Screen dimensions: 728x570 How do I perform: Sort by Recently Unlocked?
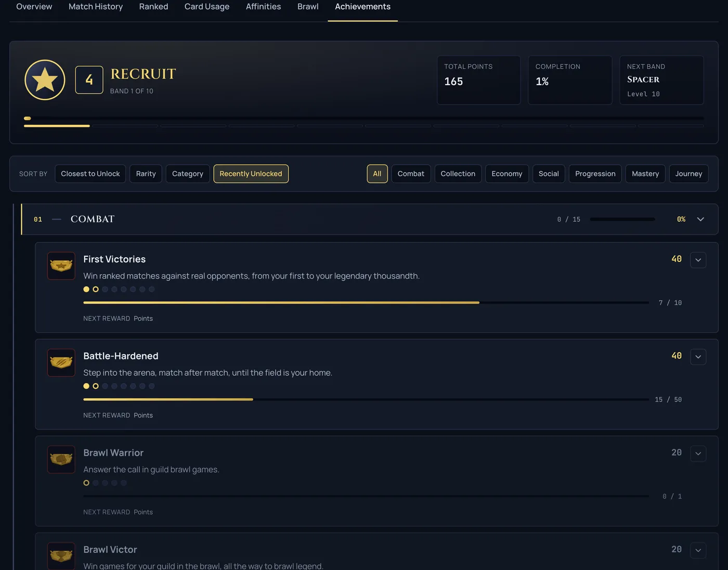[x=251, y=174]
